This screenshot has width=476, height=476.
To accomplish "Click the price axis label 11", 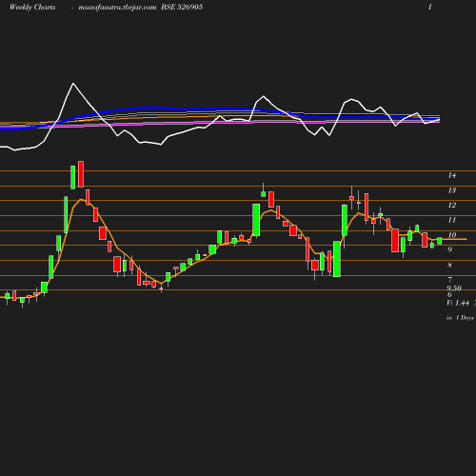I will [x=452, y=220].
